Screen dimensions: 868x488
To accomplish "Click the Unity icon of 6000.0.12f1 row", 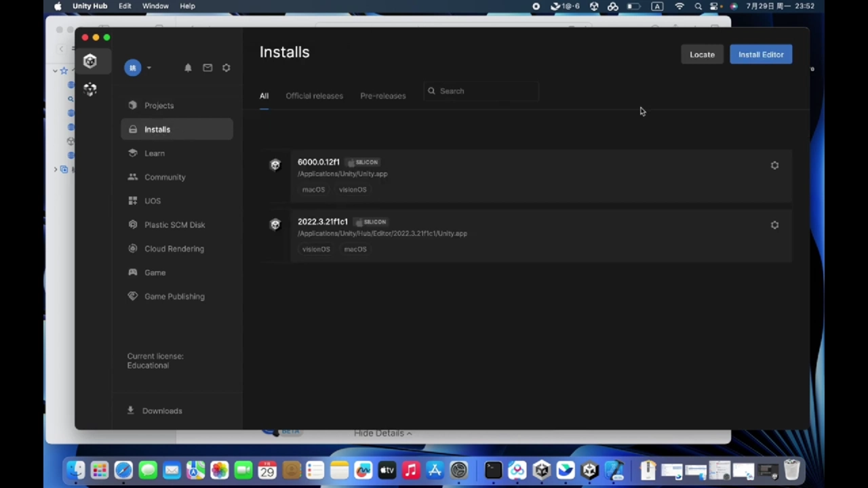I will pos(275,165).
